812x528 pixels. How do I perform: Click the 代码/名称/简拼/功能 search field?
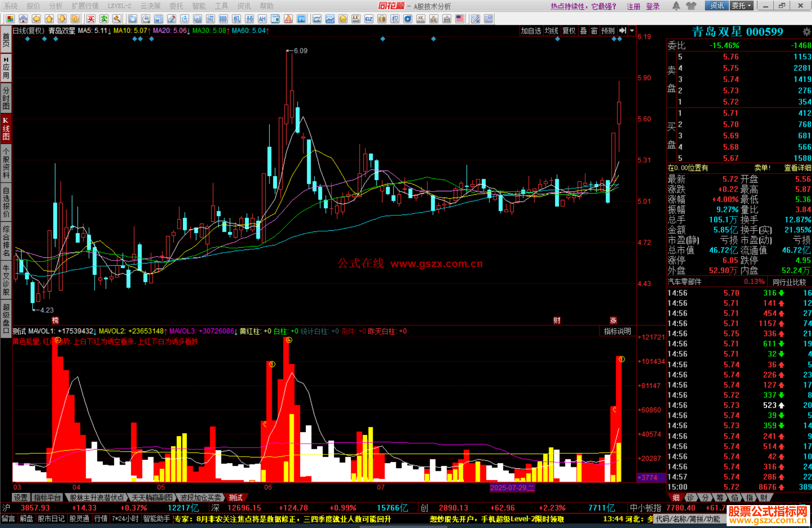click(688, 519)
